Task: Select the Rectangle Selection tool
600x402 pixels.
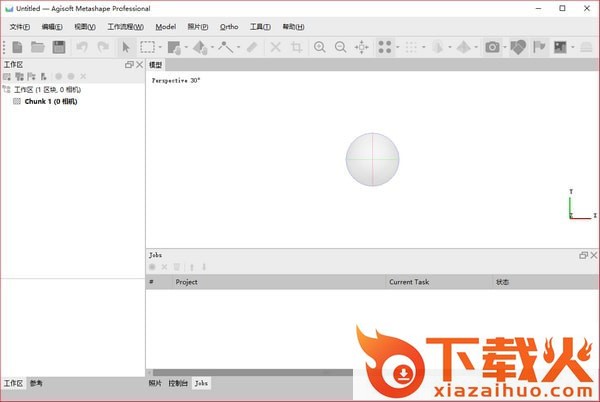Action: (x=147, y=47)
